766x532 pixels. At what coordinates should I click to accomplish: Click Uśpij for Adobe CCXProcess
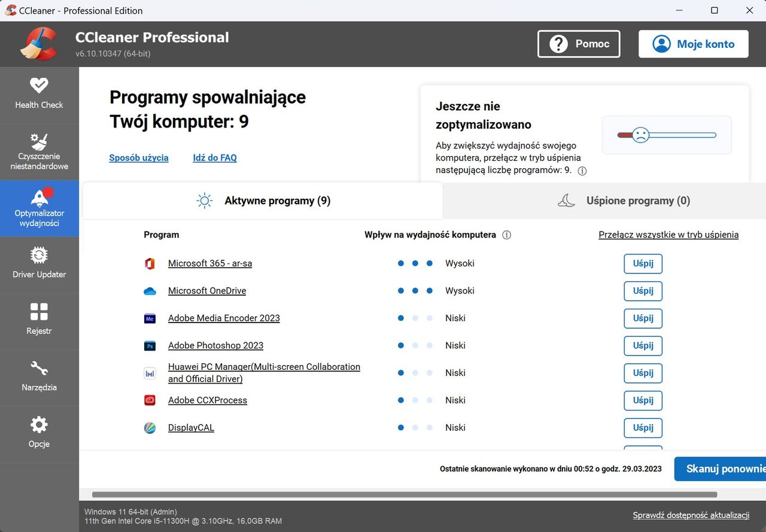643,400
